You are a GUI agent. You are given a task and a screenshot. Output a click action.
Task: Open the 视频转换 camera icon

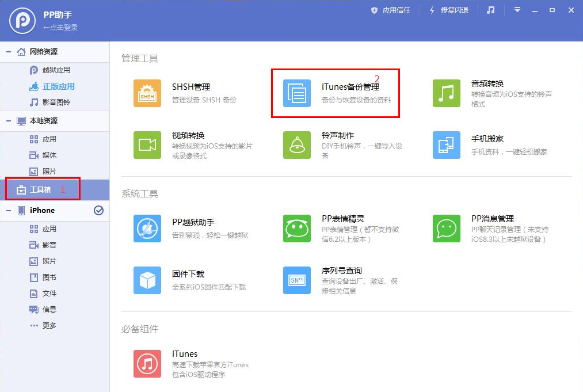click(x=147, y=145)
